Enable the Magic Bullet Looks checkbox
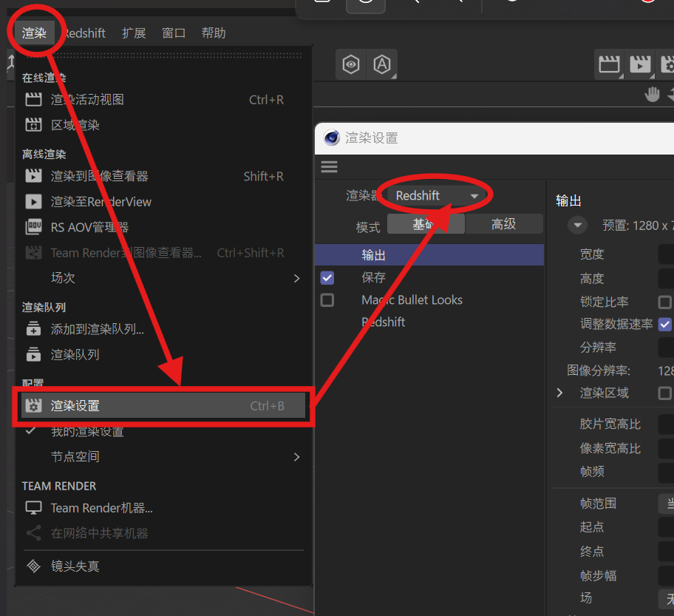The width and height of the screenshot is (674, 616). [x=327, y=299]
